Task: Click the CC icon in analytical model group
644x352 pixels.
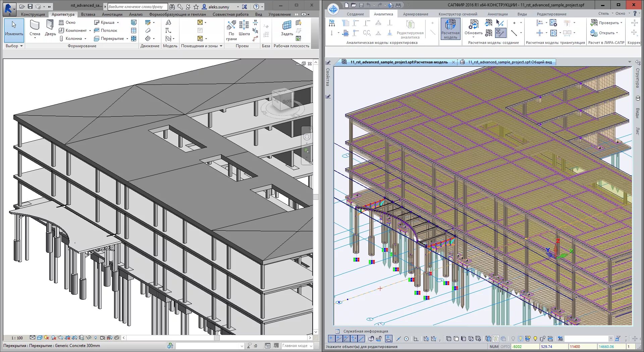Action: 367,33
